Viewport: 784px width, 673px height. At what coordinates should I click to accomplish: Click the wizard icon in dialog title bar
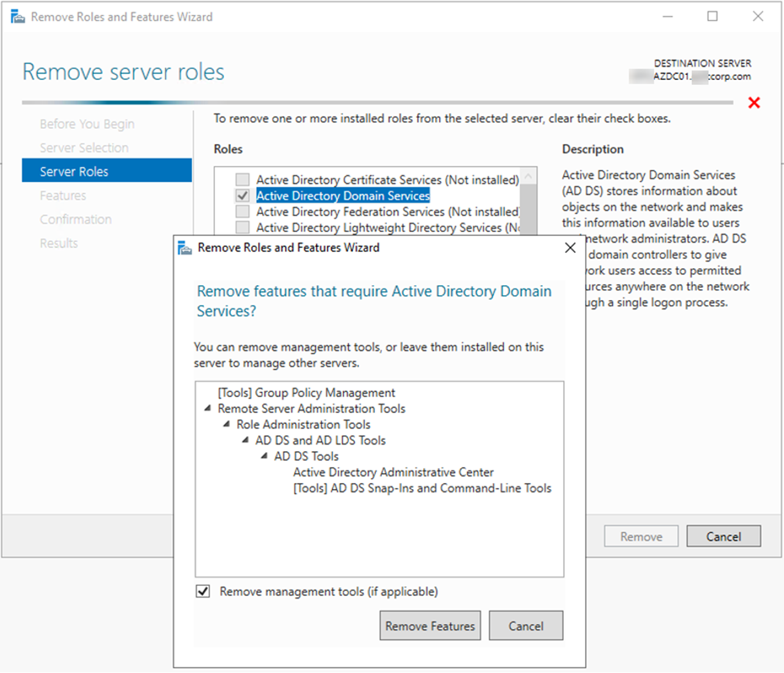184,248
